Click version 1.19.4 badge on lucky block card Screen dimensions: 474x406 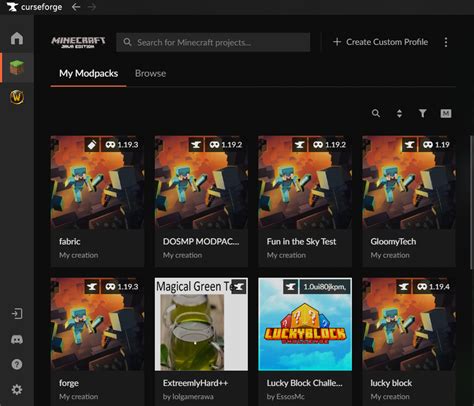(x=433, y=287)
